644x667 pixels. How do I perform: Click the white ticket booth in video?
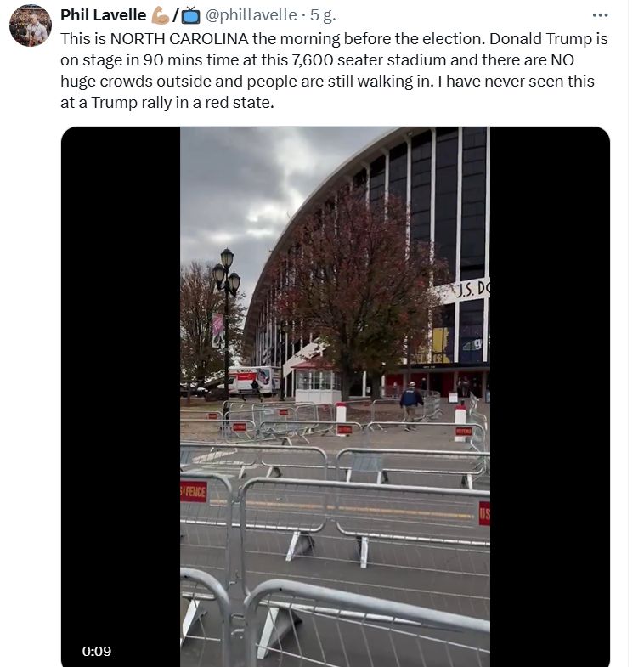coord(317,382)
